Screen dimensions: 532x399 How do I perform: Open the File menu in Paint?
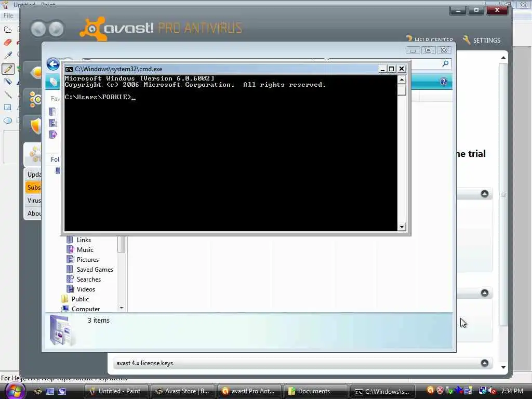pos(8,16)
